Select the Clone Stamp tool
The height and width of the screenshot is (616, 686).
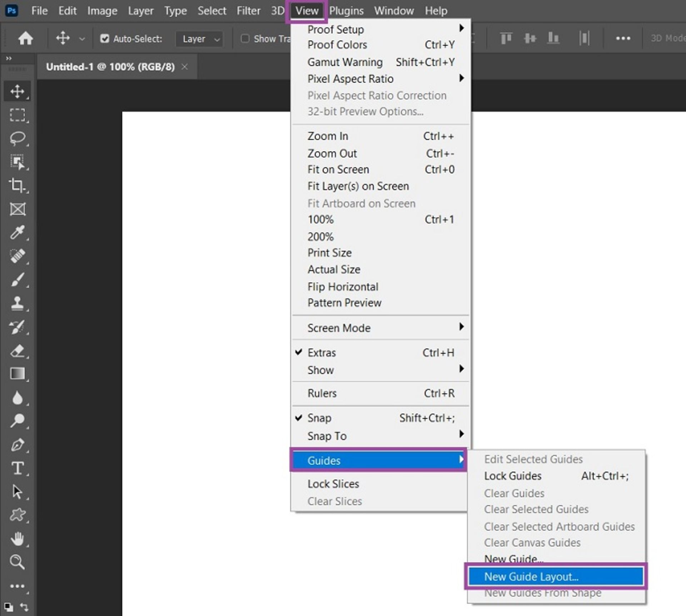(x=17, y=303)
